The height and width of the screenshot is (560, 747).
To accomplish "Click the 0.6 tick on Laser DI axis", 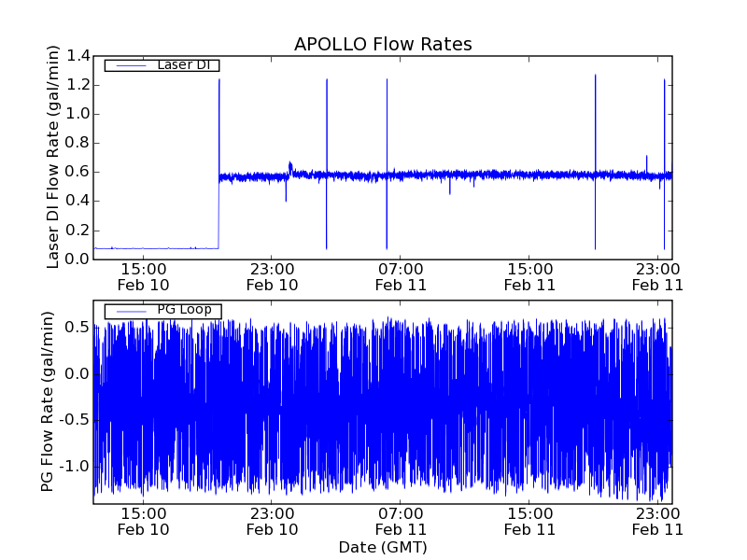I will pos(78,173).
